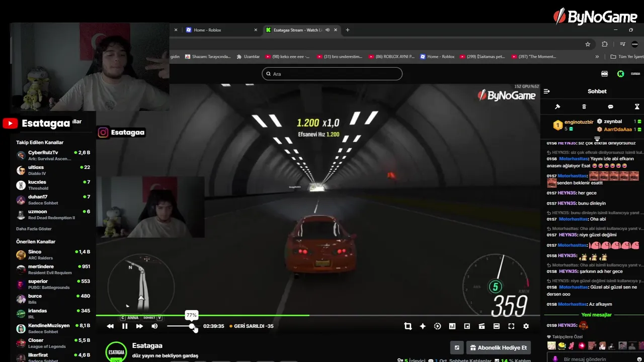Open the Tüm Yer İşaretleri folder
The width and height of the screenshot is (644, 362).
[x=627, y=57]
